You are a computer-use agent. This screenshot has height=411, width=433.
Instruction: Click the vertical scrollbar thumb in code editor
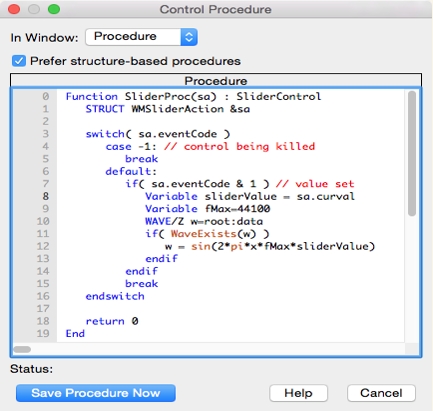(412, 153)
